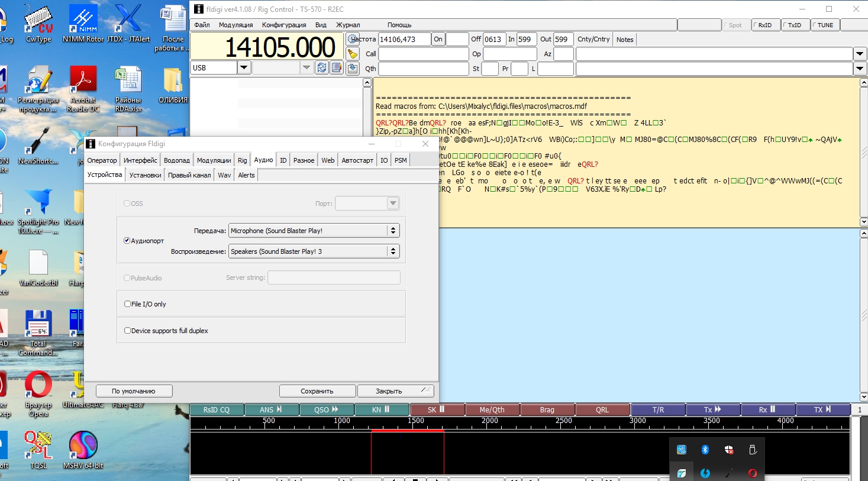The width and height of the screenshot is (868, 481).
Task: Click Windows Security shield tray icon
Action: click(729, 450)
